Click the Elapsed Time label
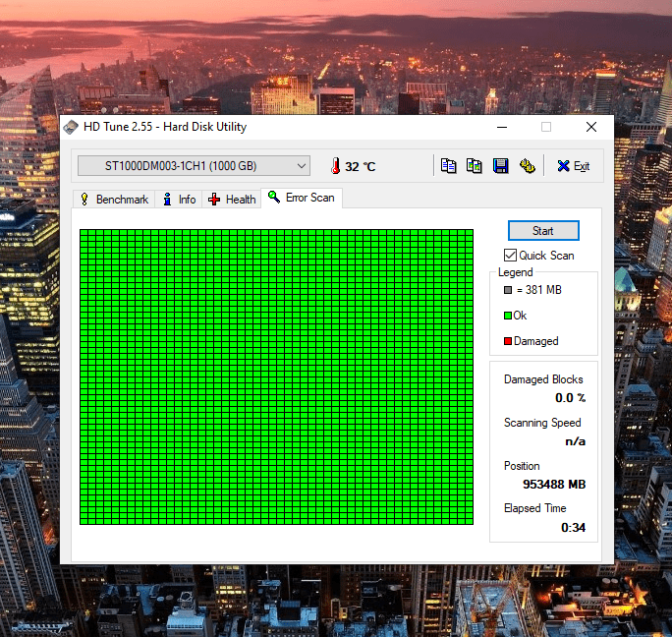The image size is (672, 637). click(535, 508)
